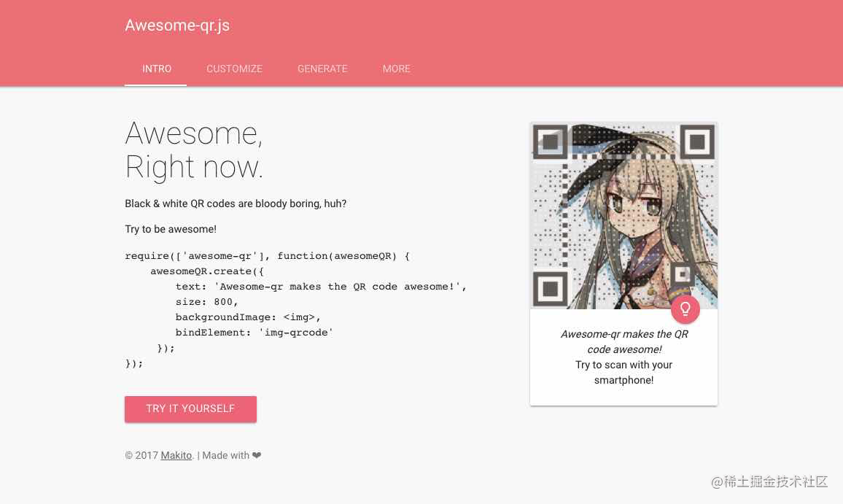Click the 'backgroundImage: <img>,' code line
This screenshot has height=504, width=843.
pos(248,317)
